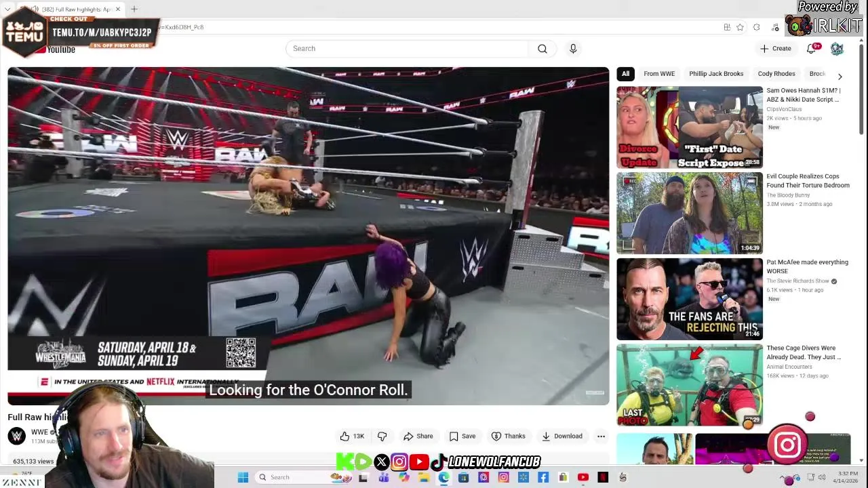Viewport: 868px width, 488px height.
Task: Show hidden system tray icons chevron
Action: pyautogui.click(x=782, y=477)
